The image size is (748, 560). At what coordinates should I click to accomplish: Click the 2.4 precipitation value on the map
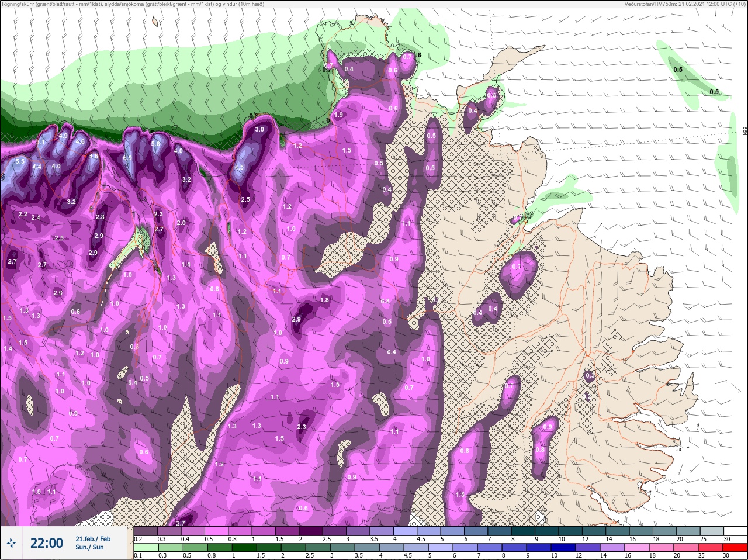(x=36, y=217)
